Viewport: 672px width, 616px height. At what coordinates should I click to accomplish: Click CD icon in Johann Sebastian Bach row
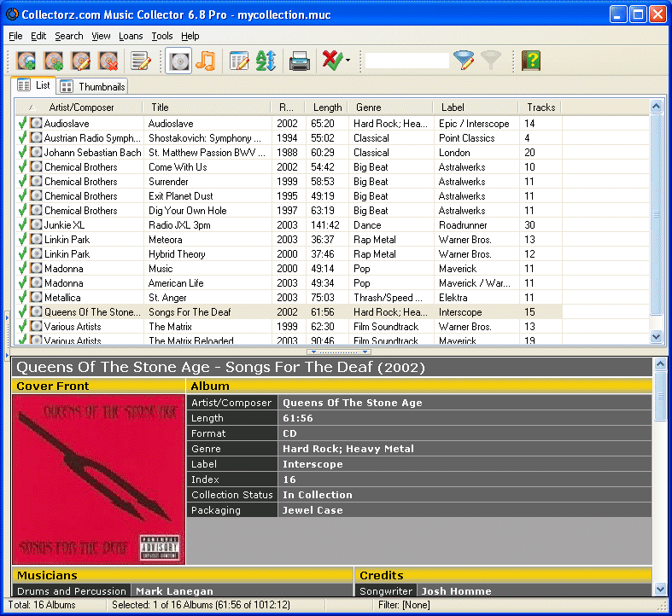[x=36, y=153]
